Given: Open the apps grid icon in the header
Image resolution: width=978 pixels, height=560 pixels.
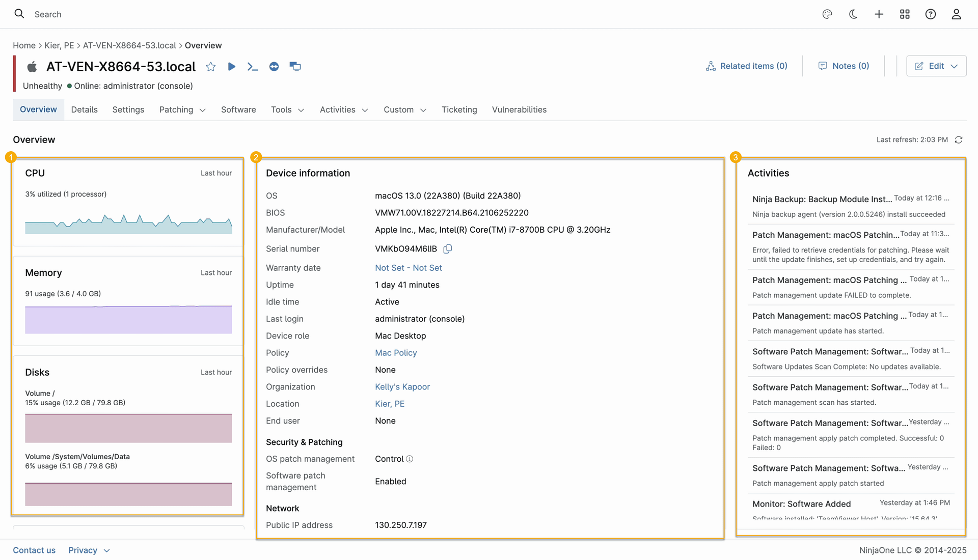Looking at the screenshot, I should pyautogui.click(x=905, y=14).
